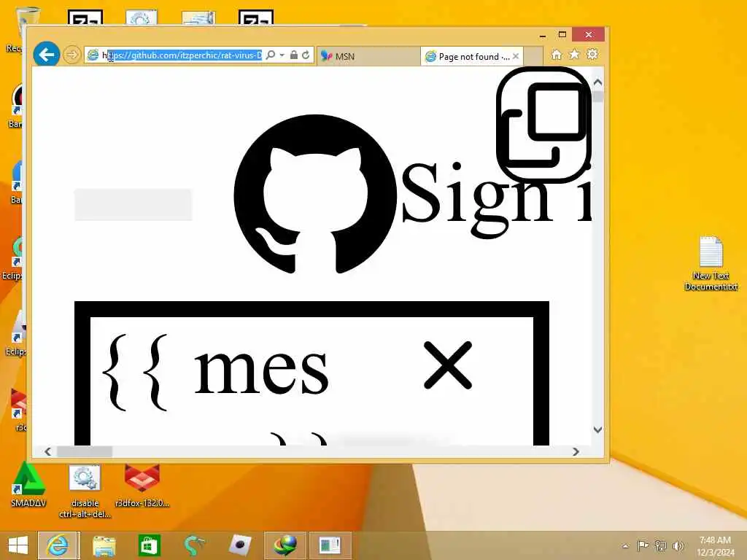Click the horizontal scrollbar left arrow
The image size is (747, 560).
[47, 451]
